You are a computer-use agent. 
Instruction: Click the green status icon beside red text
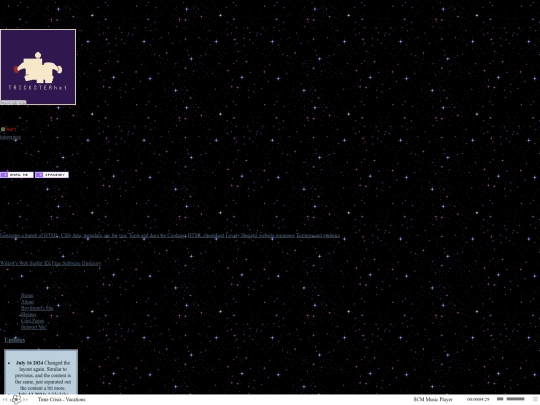click(3, 129)
